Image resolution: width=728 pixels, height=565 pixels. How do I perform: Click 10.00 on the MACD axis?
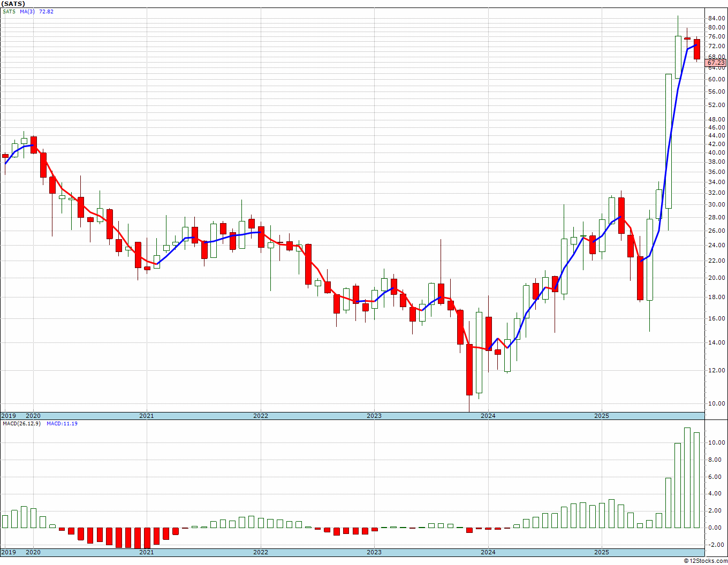(716, 443)
